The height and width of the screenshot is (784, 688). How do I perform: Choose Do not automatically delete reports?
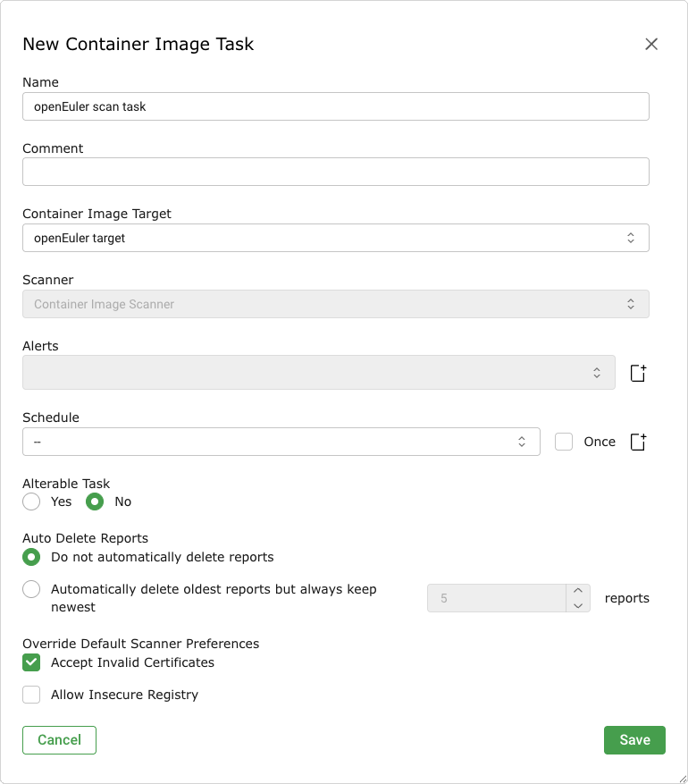31,557
